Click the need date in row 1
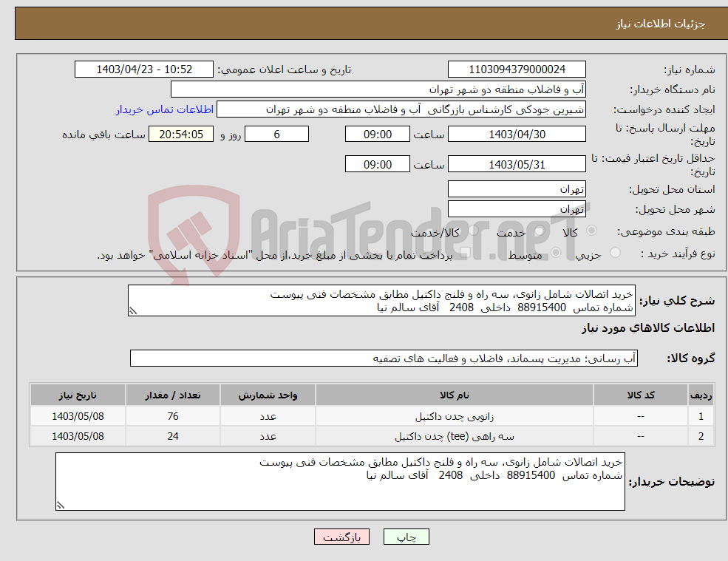The image size is (728, 561). coord(78,417)
